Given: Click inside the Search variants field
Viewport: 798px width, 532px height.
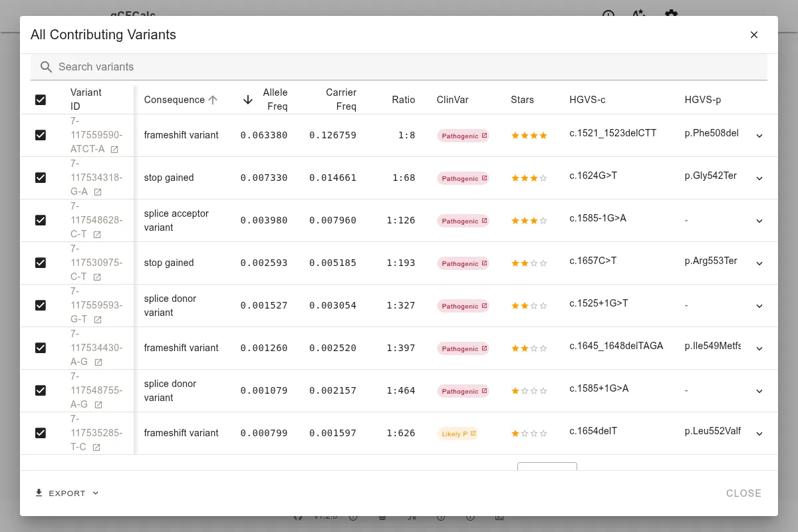Looking at the screenshot, I should (199, 67).
